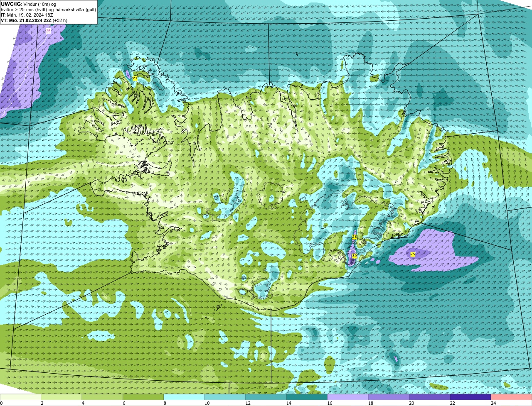This screenshot has width=532, height=406.
Task: Click the 'IT: Mán. 19. 02. 2024 18Z' line
Action: pyautogui.click(x=27, y=15)
